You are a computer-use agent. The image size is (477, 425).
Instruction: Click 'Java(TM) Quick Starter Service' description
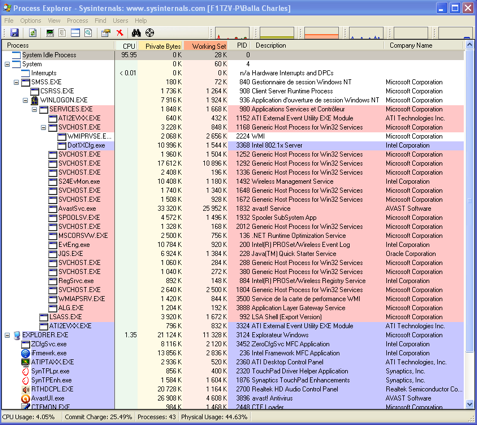click(x=294, y=254)
